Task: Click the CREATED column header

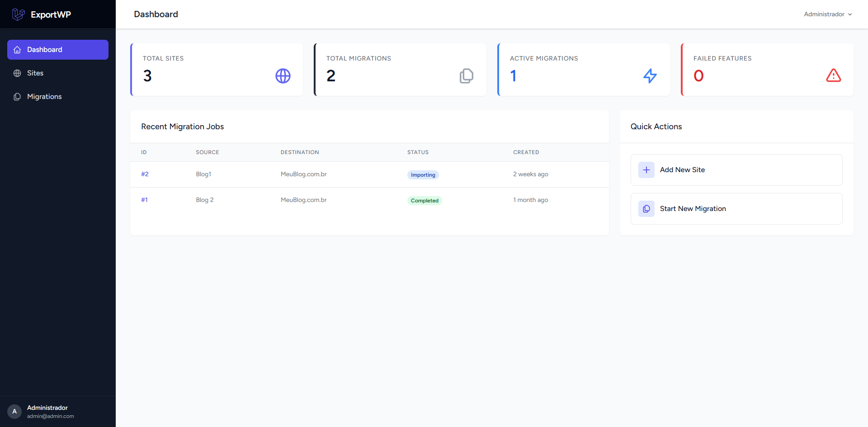Action: tap(526, 152)
